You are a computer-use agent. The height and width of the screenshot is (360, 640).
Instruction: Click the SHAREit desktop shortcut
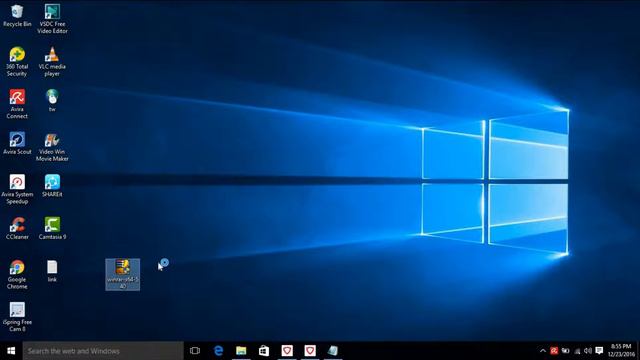click(52, 186)
